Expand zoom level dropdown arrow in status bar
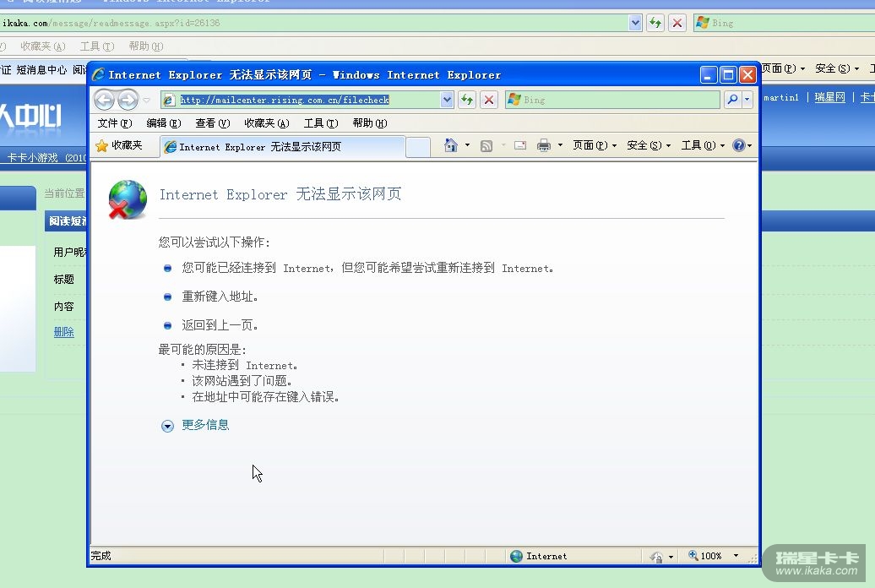This screenshot has width=875, height=588. pyautogui.click(x=736, y=556)
